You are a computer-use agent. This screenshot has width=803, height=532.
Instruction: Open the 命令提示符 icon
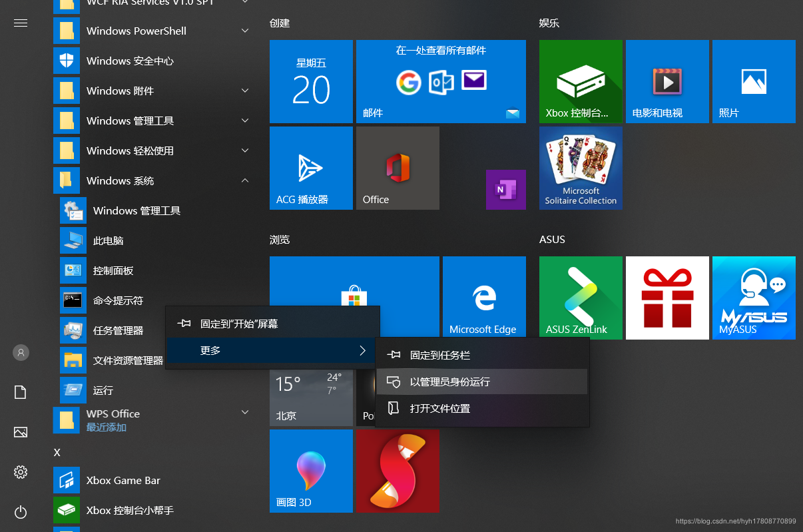tap(73, 300)
